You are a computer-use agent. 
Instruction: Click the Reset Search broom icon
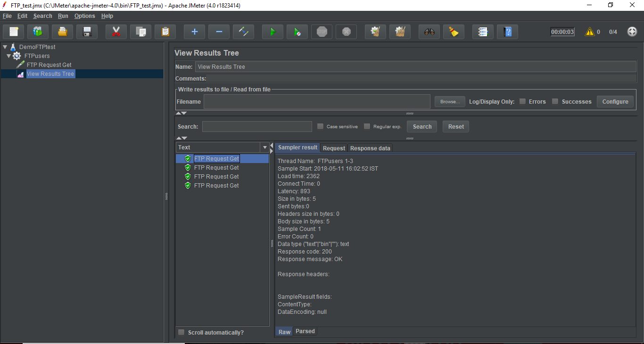click(x=454, y=32)
